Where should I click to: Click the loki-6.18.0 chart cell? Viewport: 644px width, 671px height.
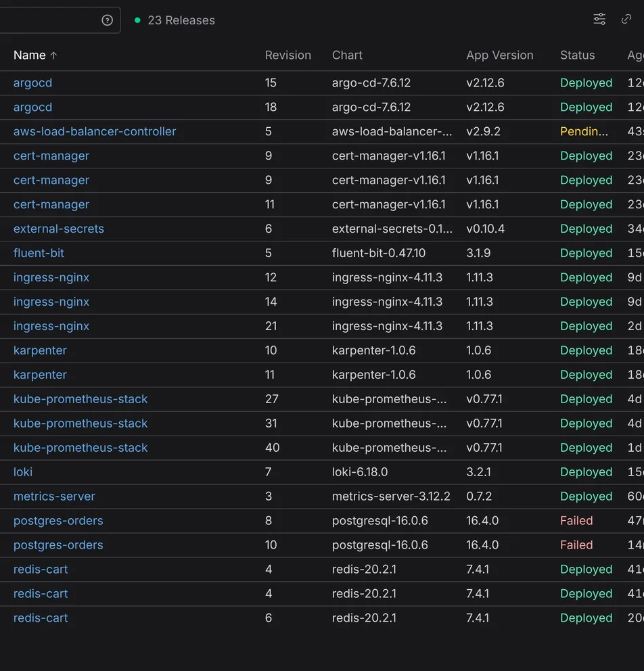point(360,471)
